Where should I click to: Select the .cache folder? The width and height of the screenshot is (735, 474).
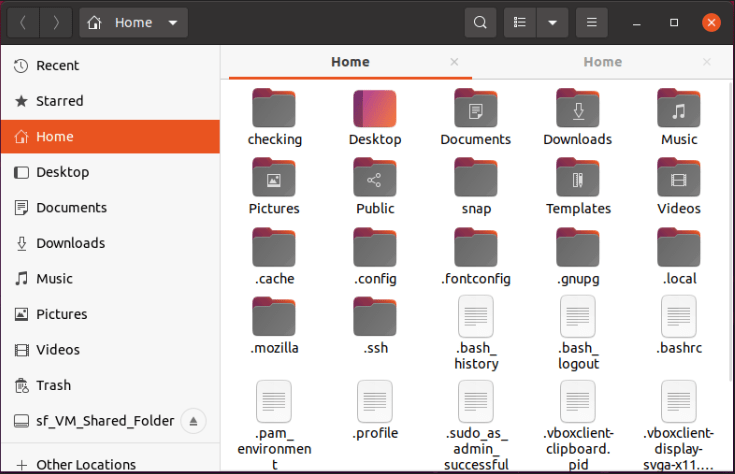(274, 257)
